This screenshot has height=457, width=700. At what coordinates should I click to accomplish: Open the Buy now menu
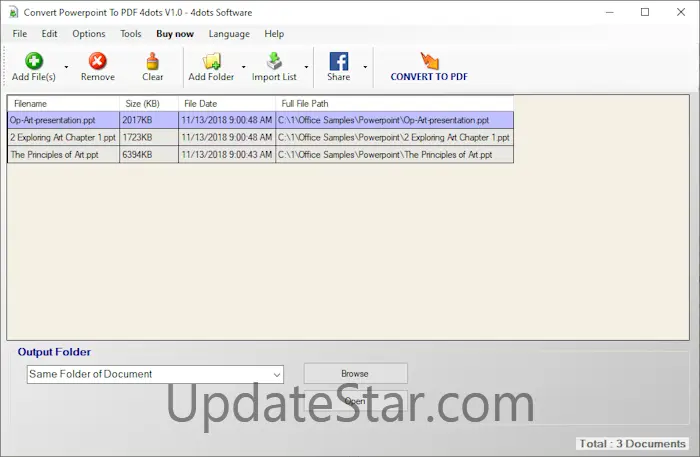[x=175, y=34]
